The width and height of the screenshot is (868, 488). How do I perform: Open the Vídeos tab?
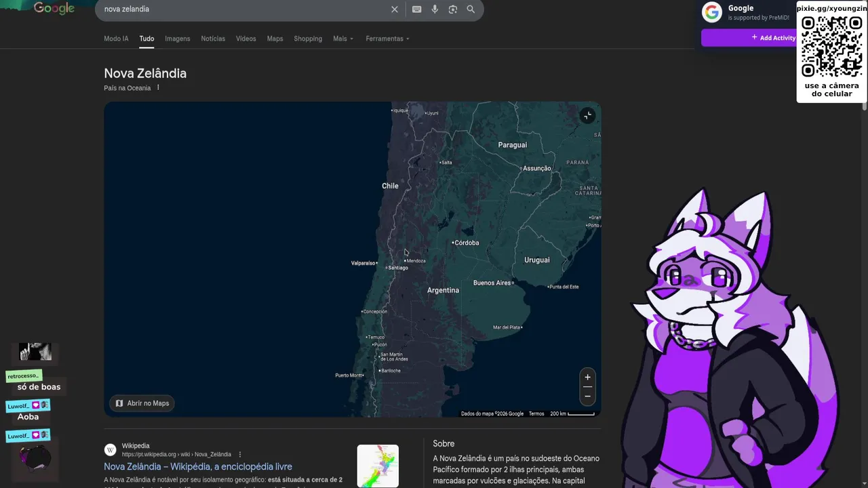coord(246,39)
